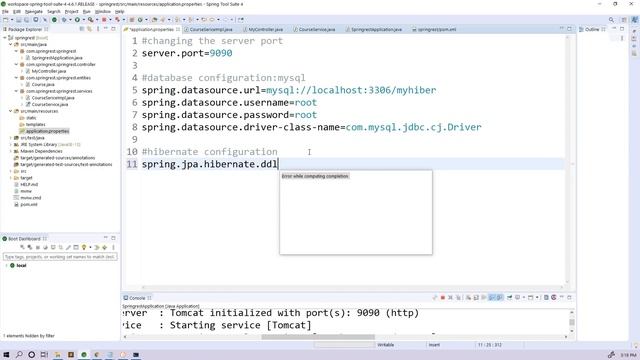Select the templates folder

point(36,124)
